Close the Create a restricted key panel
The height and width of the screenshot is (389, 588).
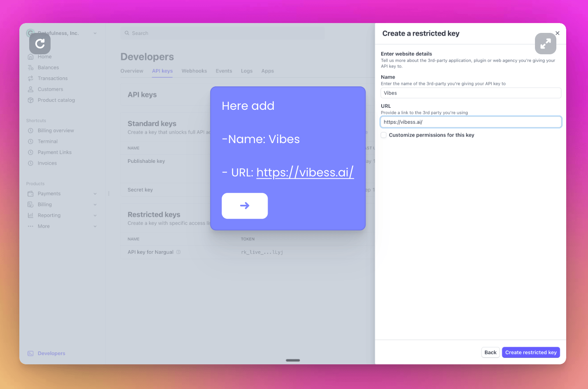click(x=558, y=33)
